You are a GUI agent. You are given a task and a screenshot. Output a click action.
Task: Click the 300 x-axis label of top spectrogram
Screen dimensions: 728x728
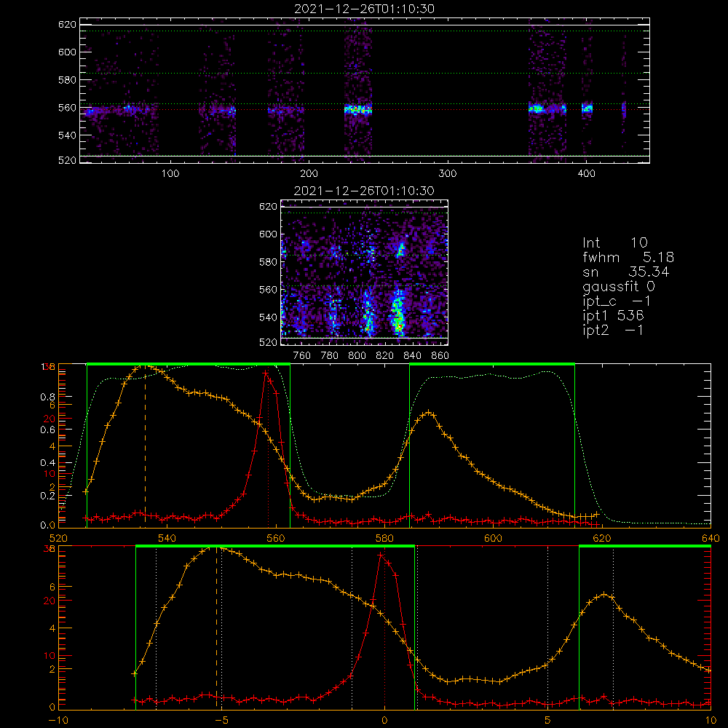[x=448, y=174]
